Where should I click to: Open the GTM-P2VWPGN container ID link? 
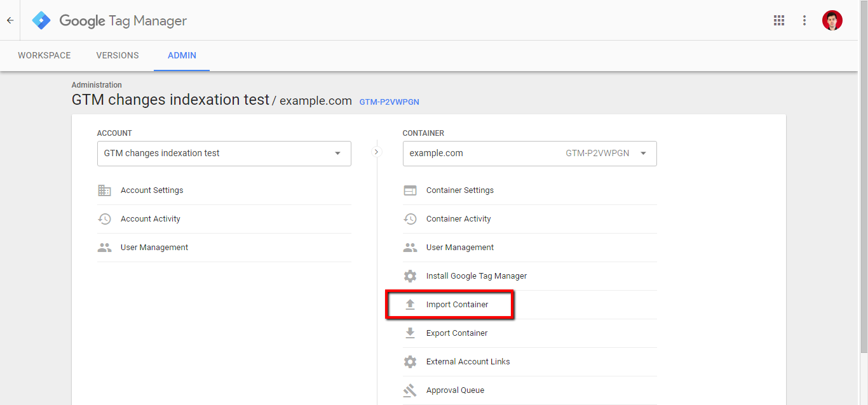click(x=389, y=102)
